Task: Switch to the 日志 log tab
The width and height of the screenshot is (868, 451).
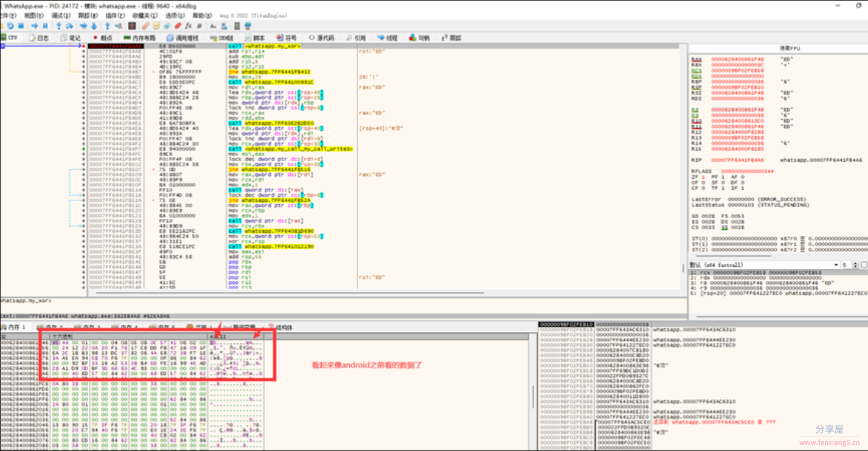Action: pos(38,38)
